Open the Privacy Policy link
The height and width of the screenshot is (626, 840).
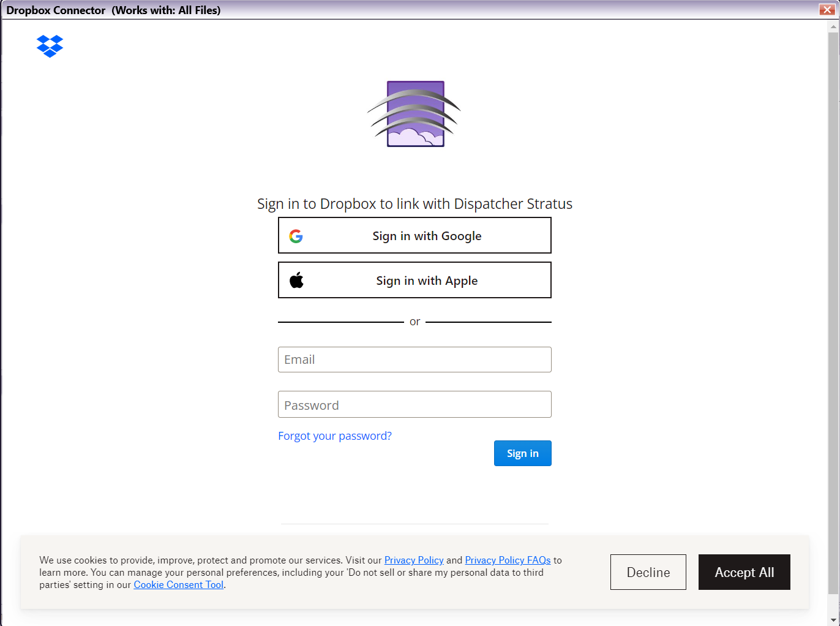click(414, 560)
